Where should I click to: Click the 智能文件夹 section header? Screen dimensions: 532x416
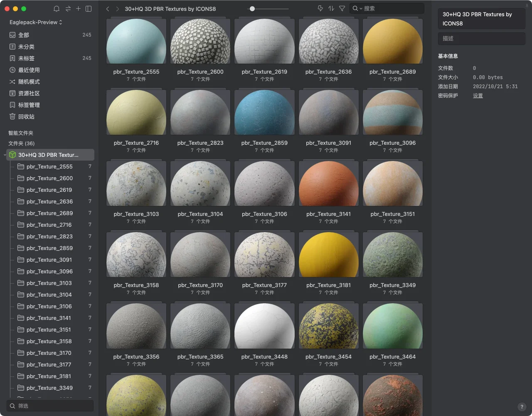21,133
